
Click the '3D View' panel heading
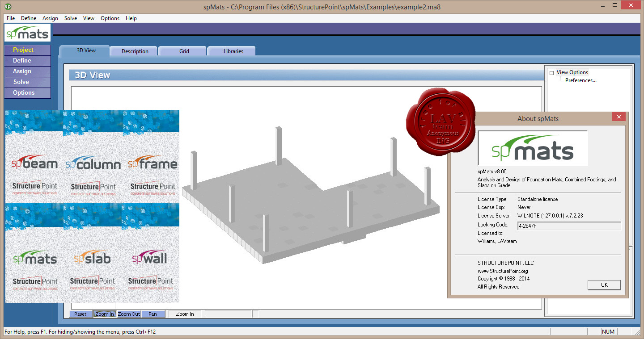click(x=93, y=75)
